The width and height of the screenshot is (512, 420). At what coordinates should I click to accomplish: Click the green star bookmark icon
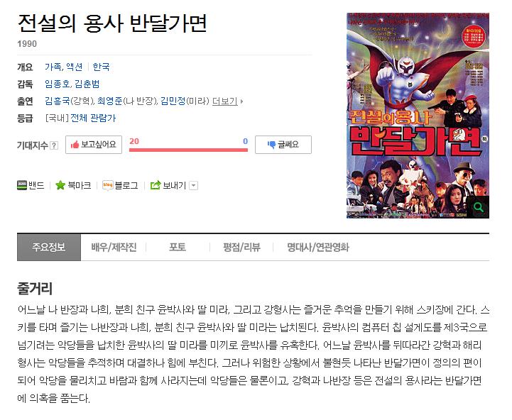point(60,185)
